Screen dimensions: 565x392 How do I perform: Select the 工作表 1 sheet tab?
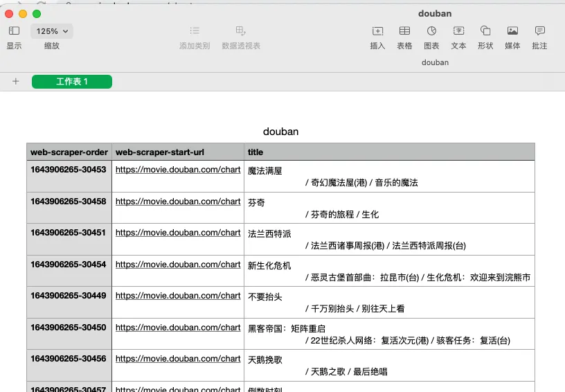72,82
